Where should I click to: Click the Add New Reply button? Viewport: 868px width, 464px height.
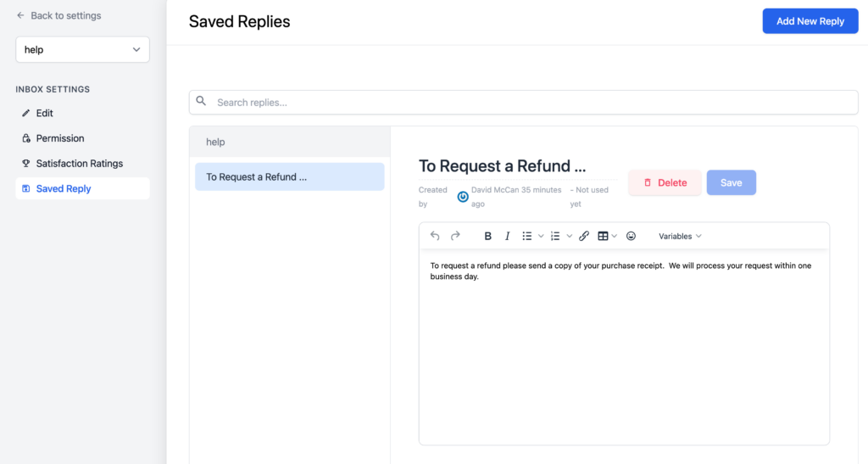click(x=810, y=21)
